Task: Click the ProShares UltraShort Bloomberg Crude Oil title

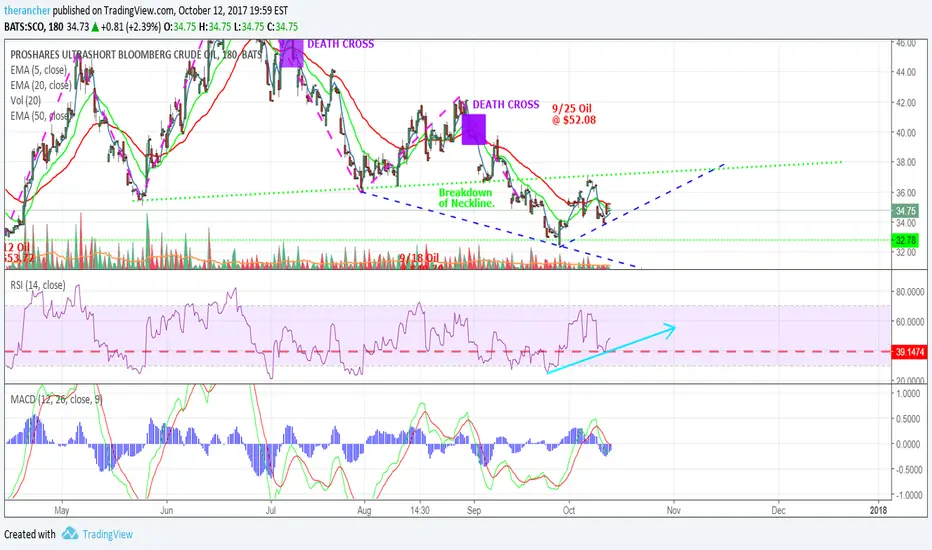Action: pyautogui.click(x=136, y=54)
